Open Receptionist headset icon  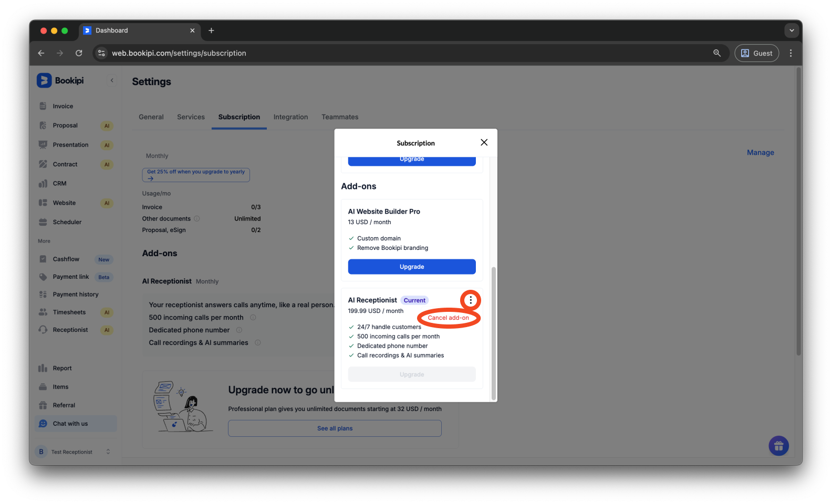click(43, 330)
